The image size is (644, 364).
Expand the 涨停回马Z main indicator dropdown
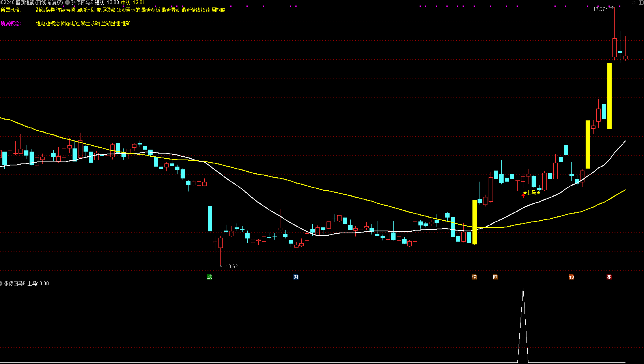click(67, 2)
